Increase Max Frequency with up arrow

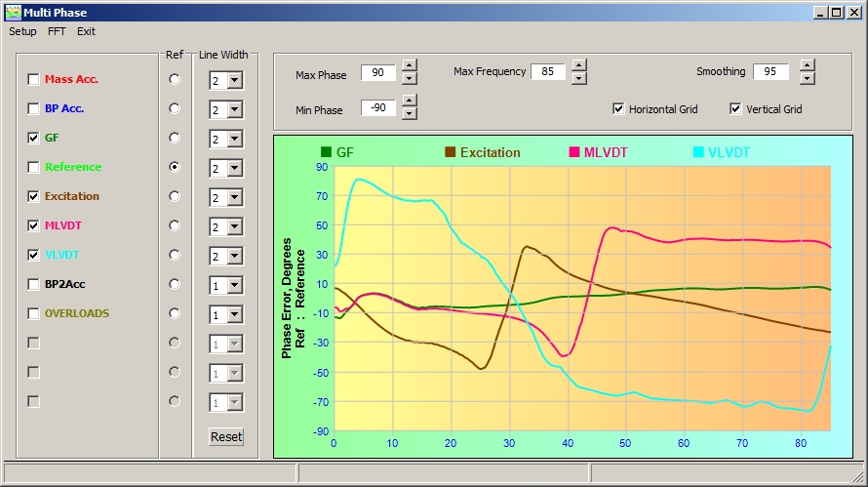579,65
